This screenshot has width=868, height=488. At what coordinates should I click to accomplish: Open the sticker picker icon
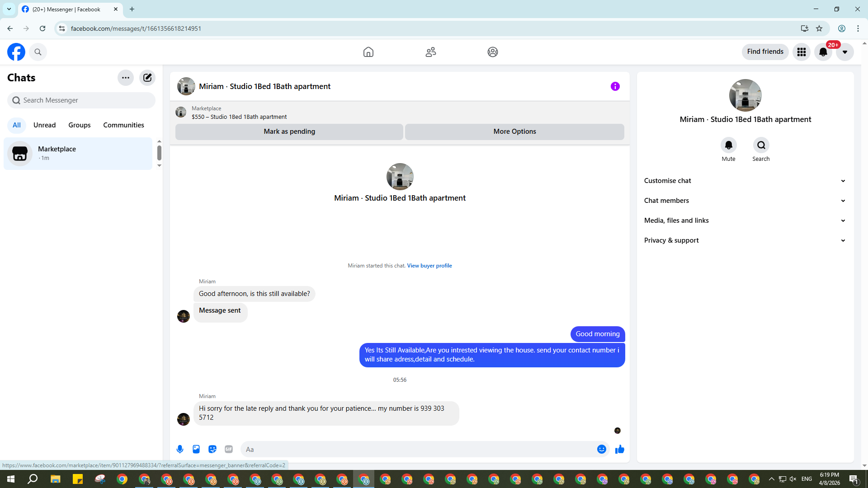[x=212, y=449]
